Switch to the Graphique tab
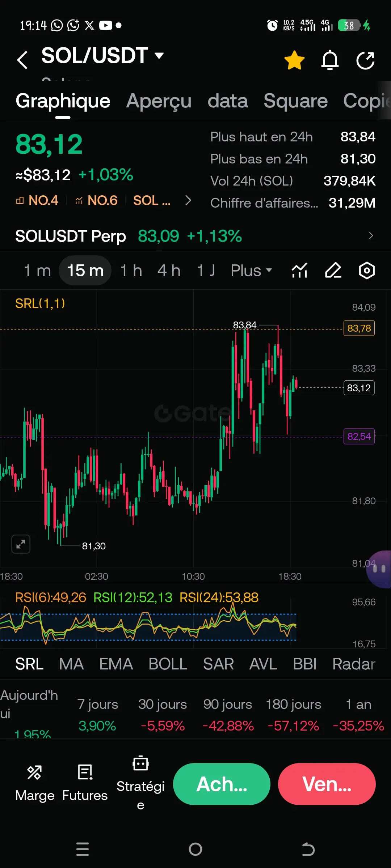The width and height of the screenshot is (391, 868). (x=63, y=101)
